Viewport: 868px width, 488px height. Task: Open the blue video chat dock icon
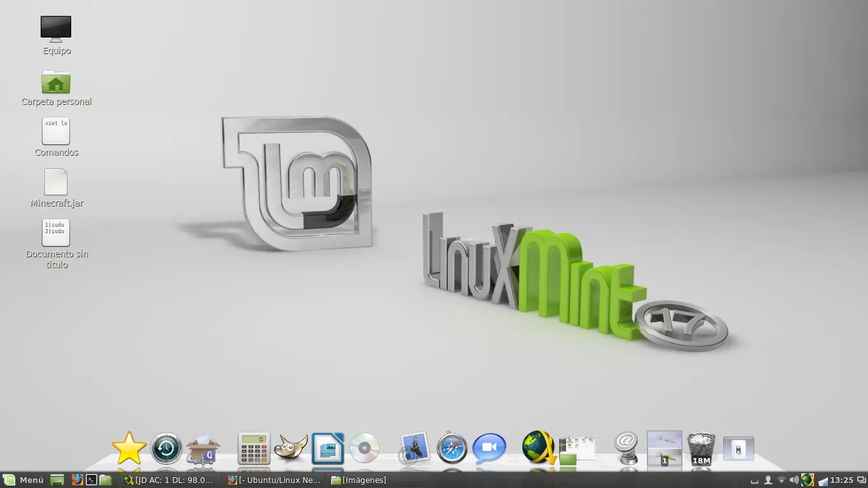click(x=489, y=448)
